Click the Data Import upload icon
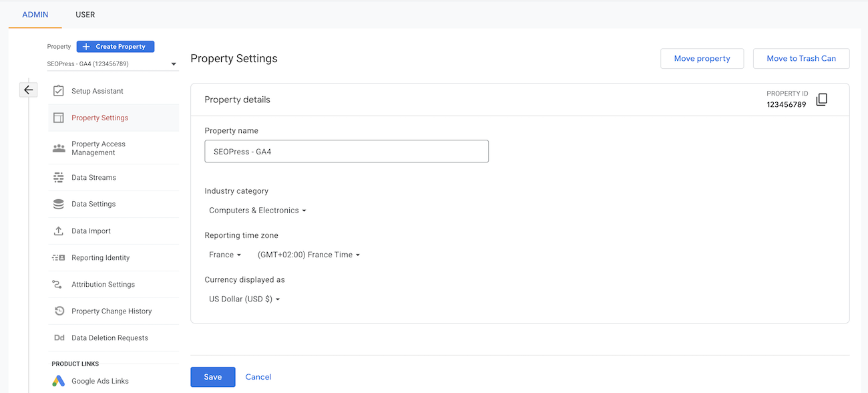868x393 pixels. pos(59,231)
